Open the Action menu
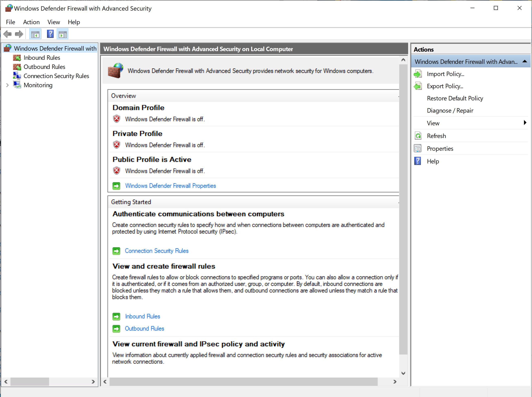Image resolution: width=532 pixels, height=397 pixels. pyautogui.click(x=31, y=22)
